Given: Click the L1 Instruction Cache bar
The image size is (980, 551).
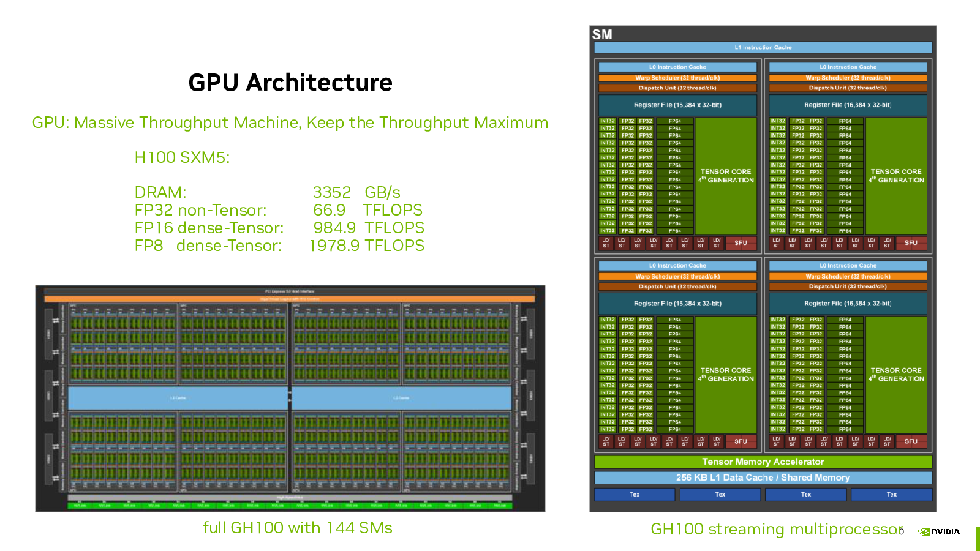Looking at the screenshot, I should tap(763, 47).
